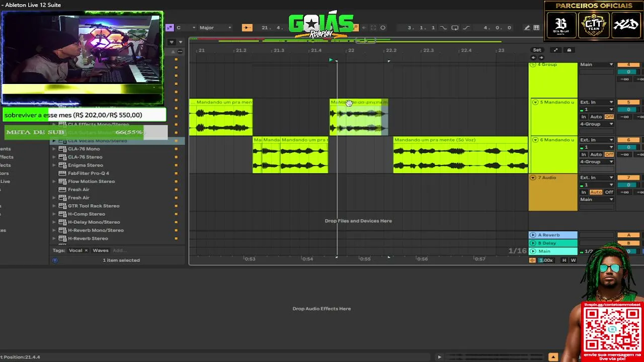Set track 5 monitor to In

tap(584, 117)
